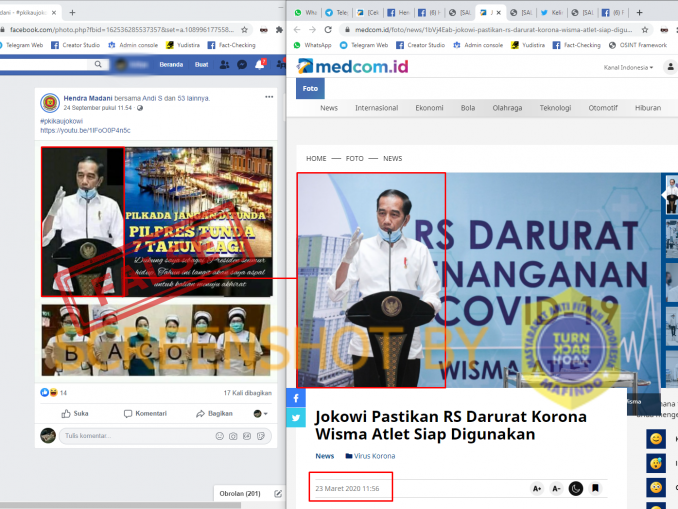Select the Foto tab on medcom

click(310, 88)
